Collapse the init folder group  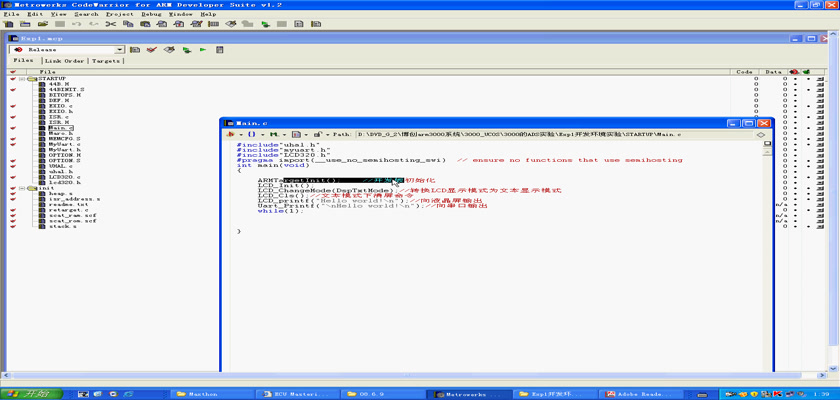[x=22, y=188]
